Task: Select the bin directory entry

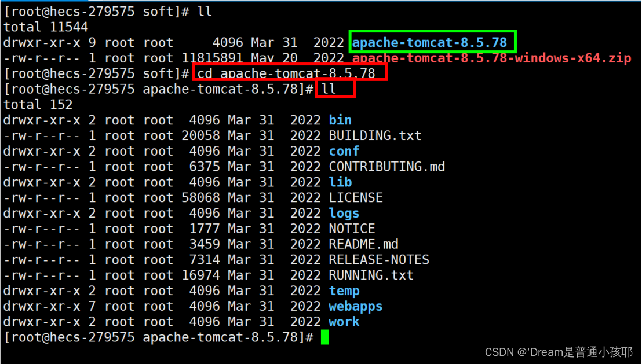Action: [x=340, y=120]
